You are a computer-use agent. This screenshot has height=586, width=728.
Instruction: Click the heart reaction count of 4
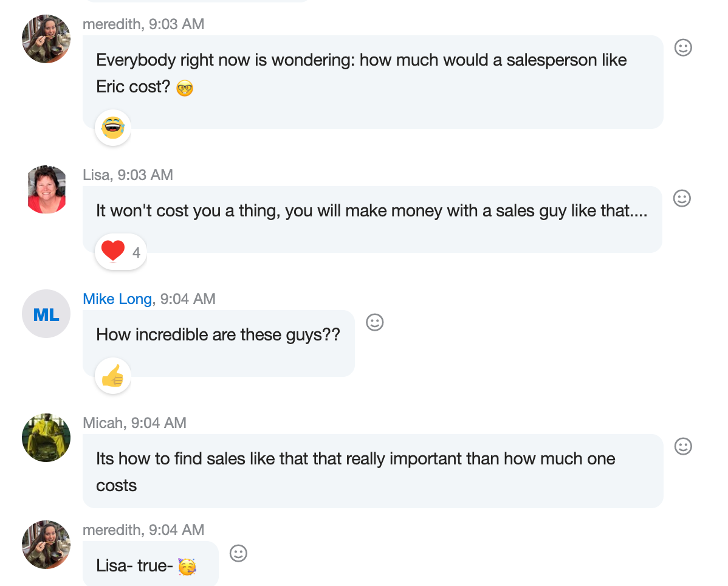click(x=136, y=252)
